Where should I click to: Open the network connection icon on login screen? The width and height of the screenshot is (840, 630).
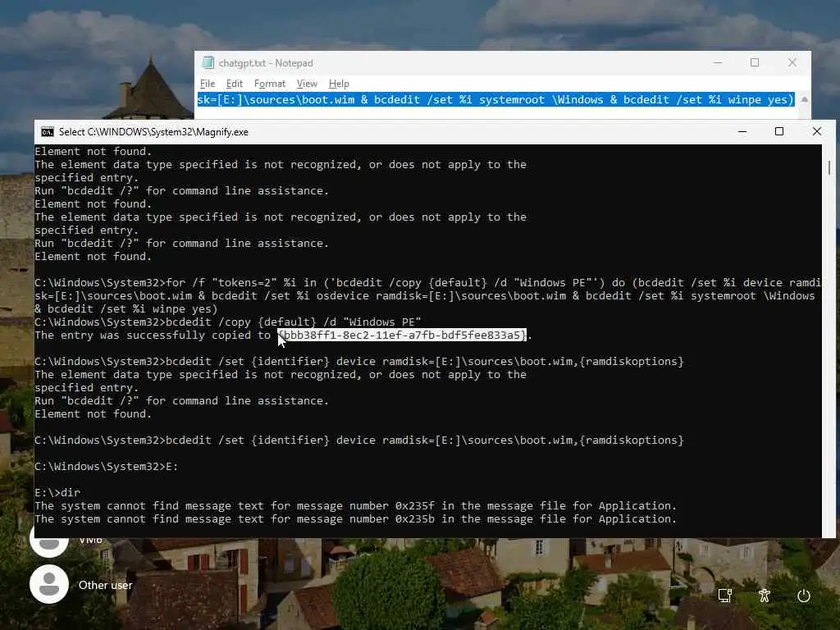725,596
